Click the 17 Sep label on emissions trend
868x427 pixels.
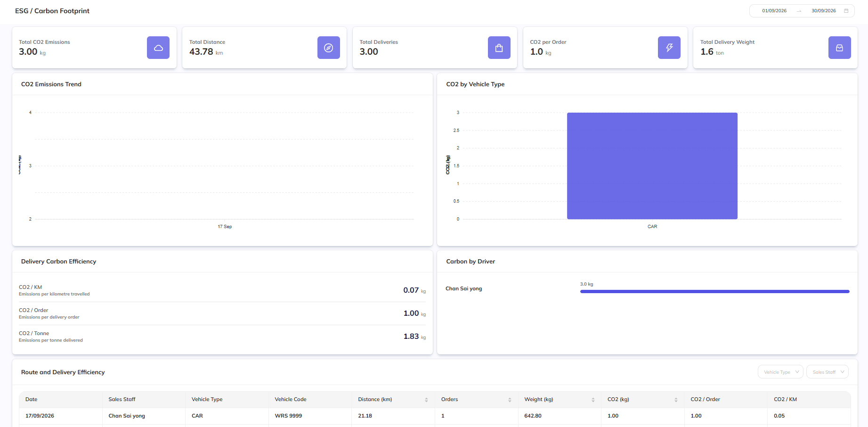[225, 227]
